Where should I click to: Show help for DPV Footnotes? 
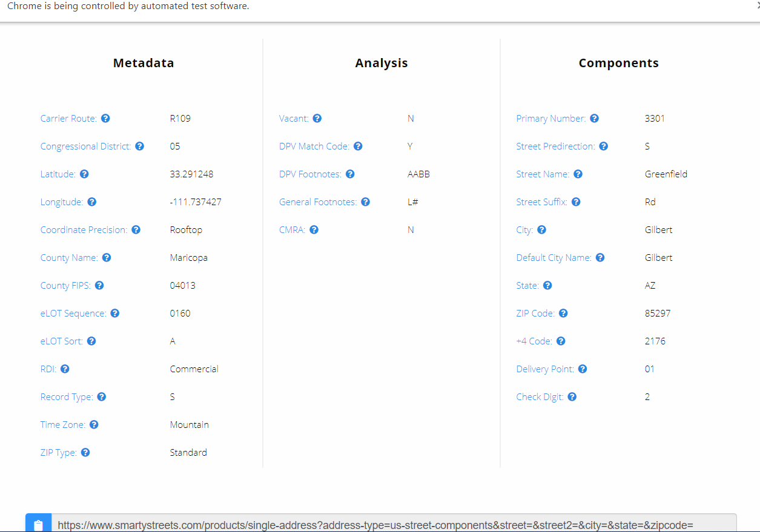(350, 174)
